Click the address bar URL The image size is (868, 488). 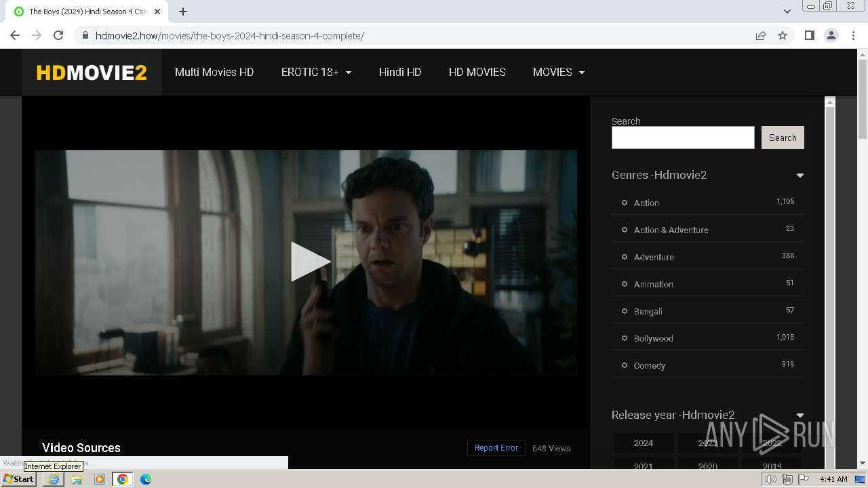click(230, 36)
